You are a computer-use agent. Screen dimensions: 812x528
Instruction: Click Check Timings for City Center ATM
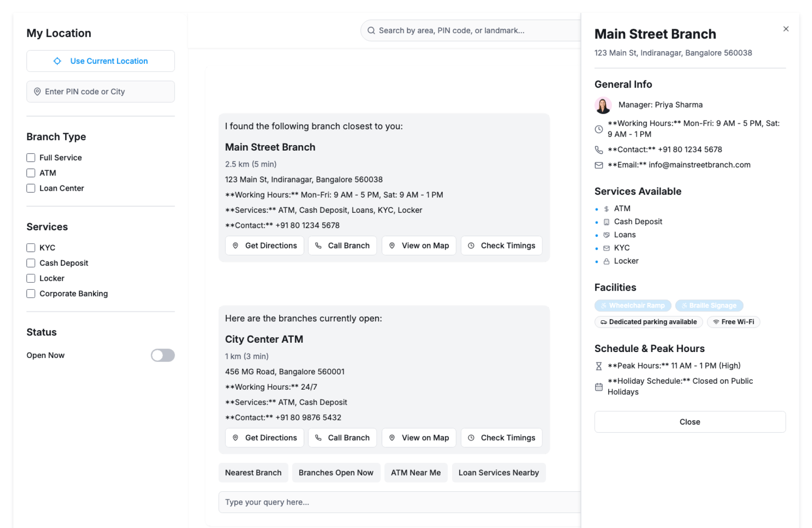pyautogui.click(x=501, y=438)
